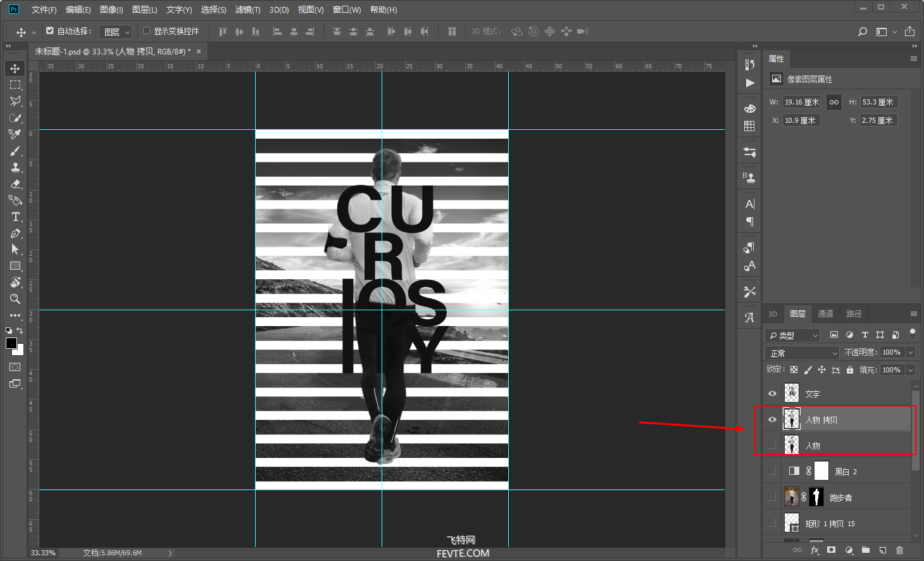The image size is (924, 561).
Task: Open the 图层 auto-select target dropdown
Action: click(x=116, y=32)
